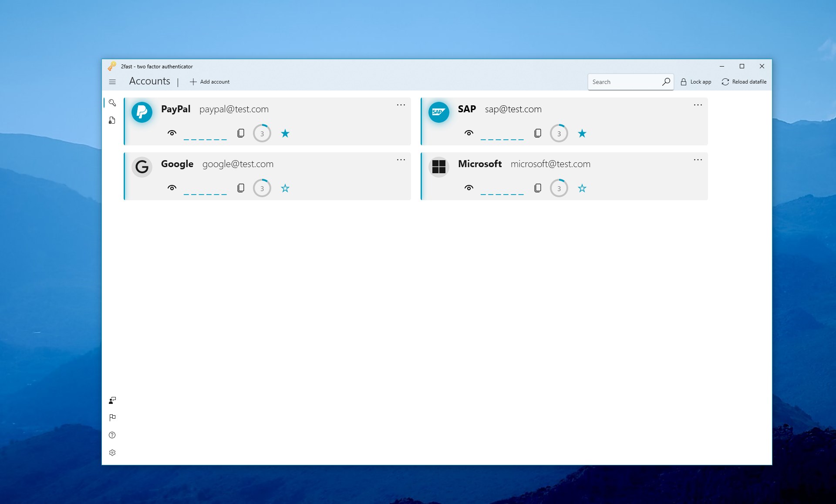Unfavorite the SAP account star
This screenshot has height=504, width=836.
pyautogui.click(x=582, y=133)
